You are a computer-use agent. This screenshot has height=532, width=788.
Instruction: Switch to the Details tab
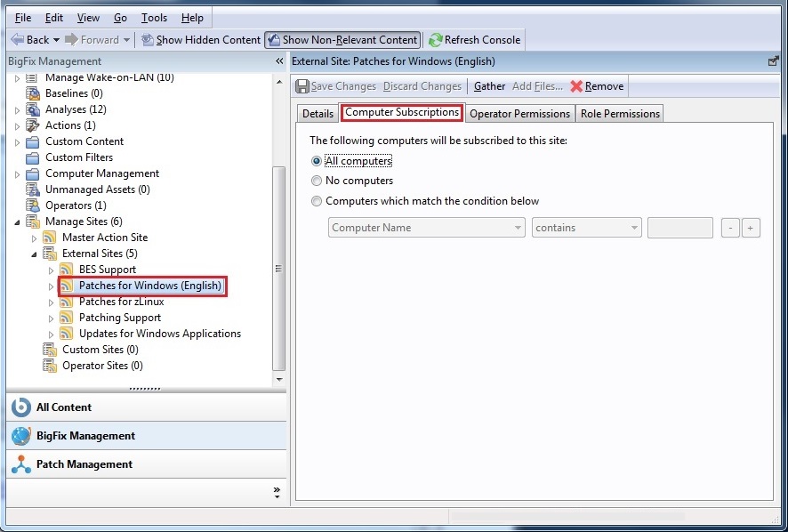pos(318,114)
